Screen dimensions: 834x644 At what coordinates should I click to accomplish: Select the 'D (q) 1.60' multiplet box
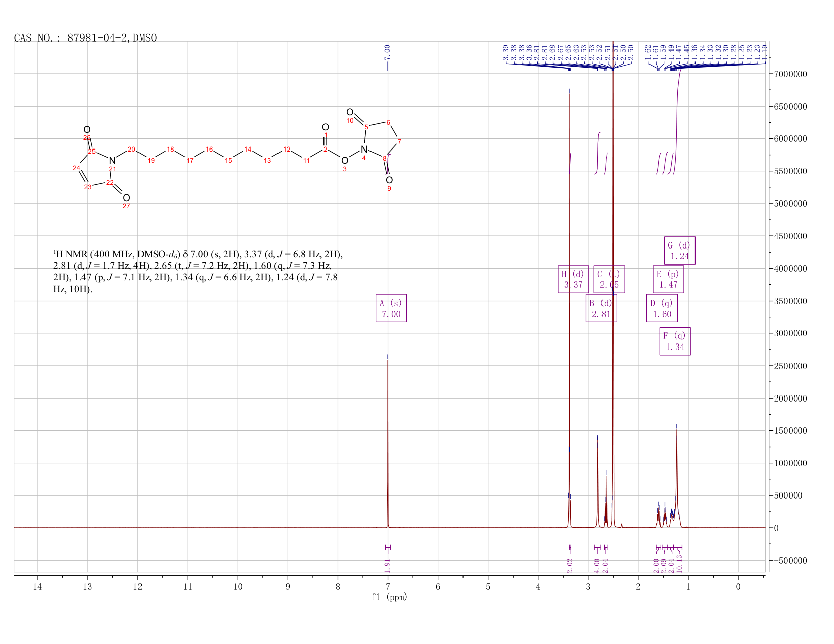click(662, 308)
